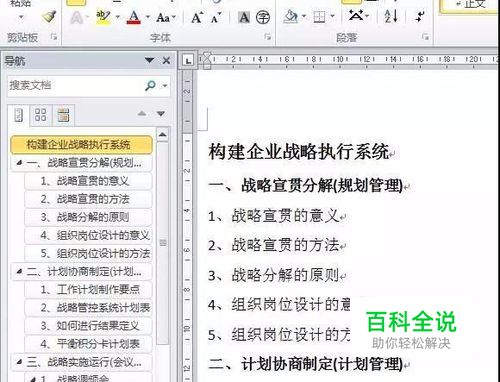Collapse the 三、战略实施运行 heading

coord(20,362)
